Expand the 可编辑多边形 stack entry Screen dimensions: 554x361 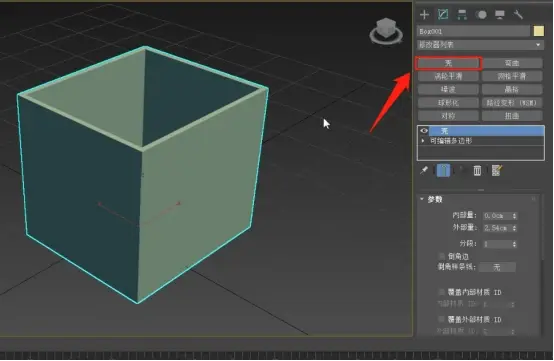(x=423, y=141)
